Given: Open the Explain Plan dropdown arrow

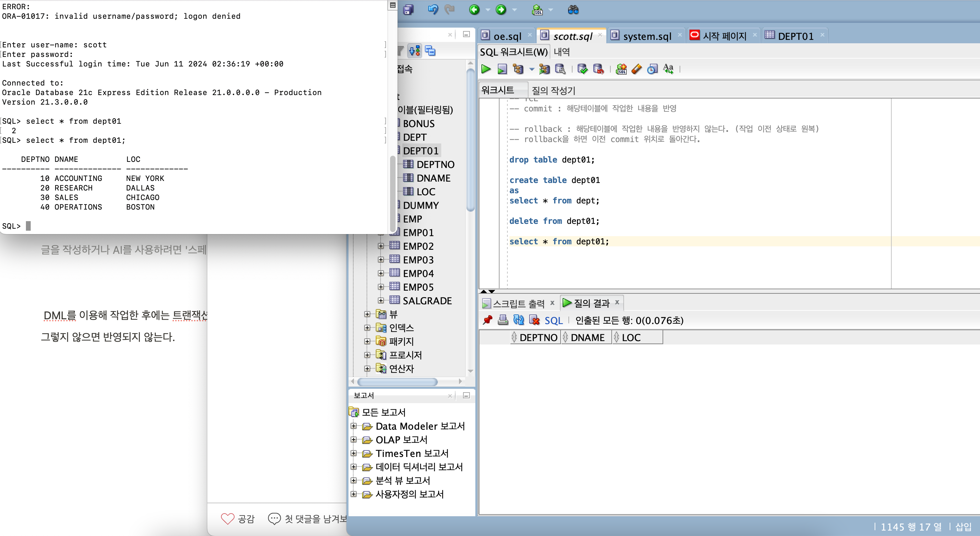Looking at the screenshot, I should 532,69.
